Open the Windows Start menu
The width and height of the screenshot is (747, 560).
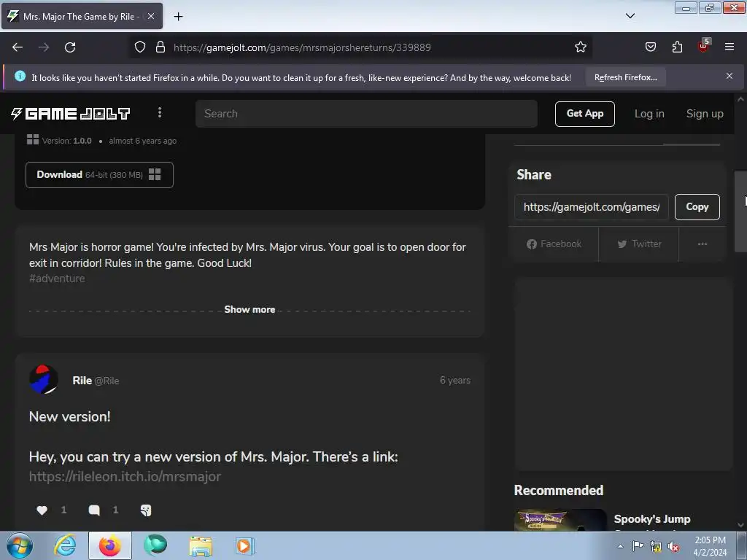click(x=20, y=545)
